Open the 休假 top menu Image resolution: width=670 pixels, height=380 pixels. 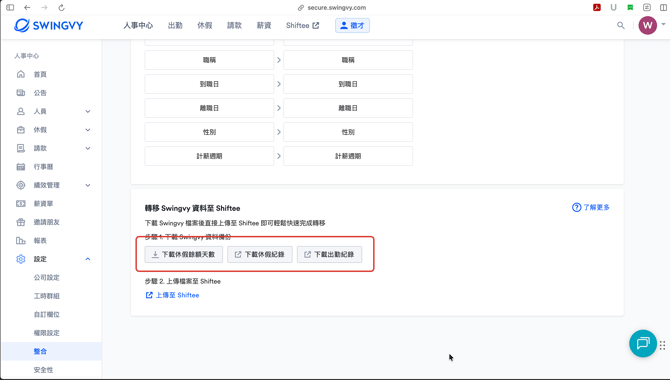(x=205, y=26)
